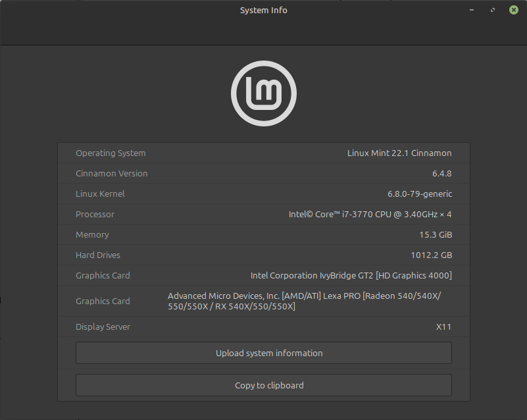The height and width of the screenshot is (420, 527).
Task: Select the AMD Lexa PRO Radeon value
Action: [304, 301]
